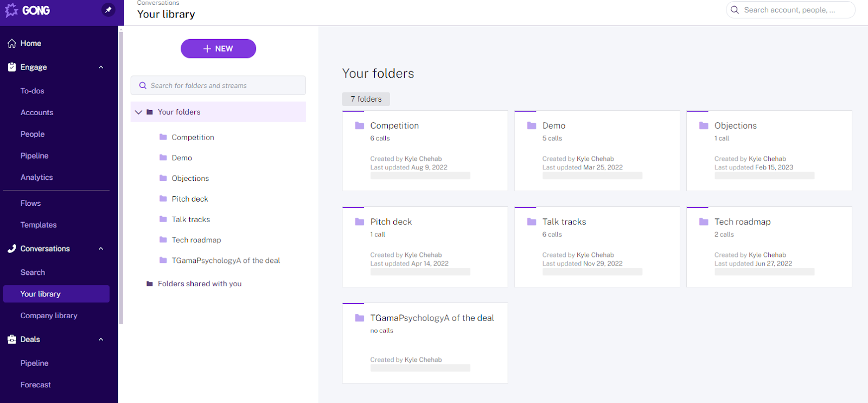Click the Competition folder icon in the tree
This screenshot has width=868, height=403.
(163, 137)
